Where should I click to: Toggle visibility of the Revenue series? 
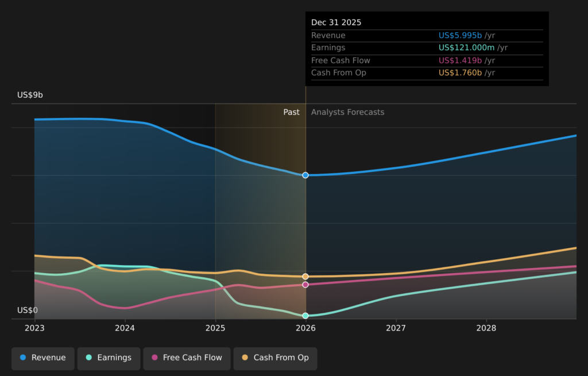tap(42, 358)
